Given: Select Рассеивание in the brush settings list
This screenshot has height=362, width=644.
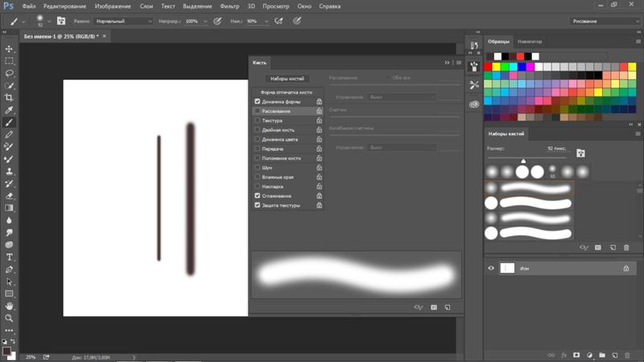Looking at the screenshot, I should click(276, 111).
